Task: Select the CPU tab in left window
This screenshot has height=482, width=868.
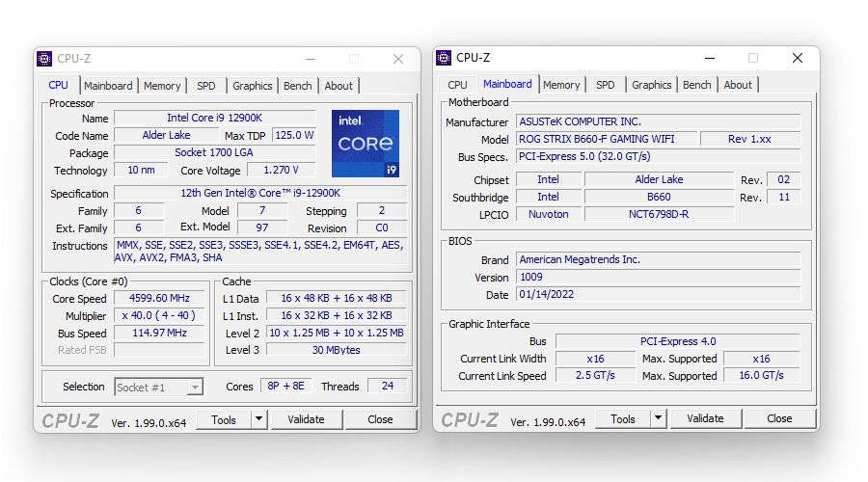Action: coord(58,85)
